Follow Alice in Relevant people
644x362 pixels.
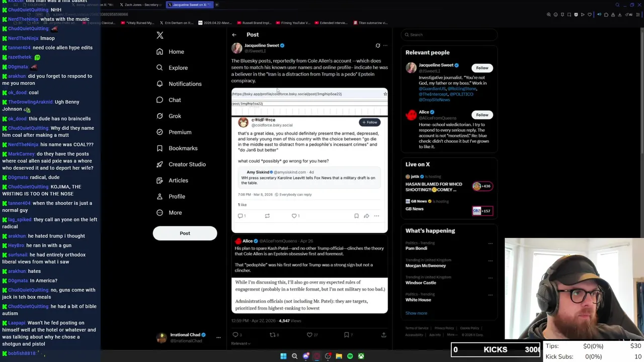482,115
